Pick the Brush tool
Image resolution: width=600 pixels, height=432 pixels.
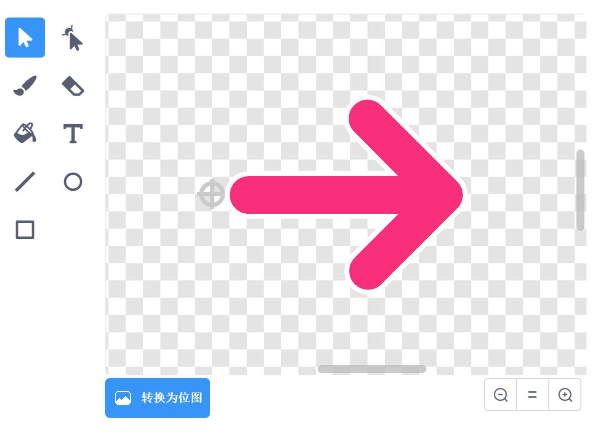[25, 86]
